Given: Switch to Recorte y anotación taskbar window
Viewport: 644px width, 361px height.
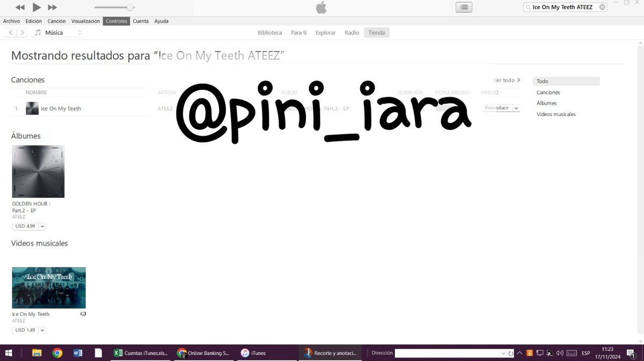Looking at the screenshot, I should point(331,353).
